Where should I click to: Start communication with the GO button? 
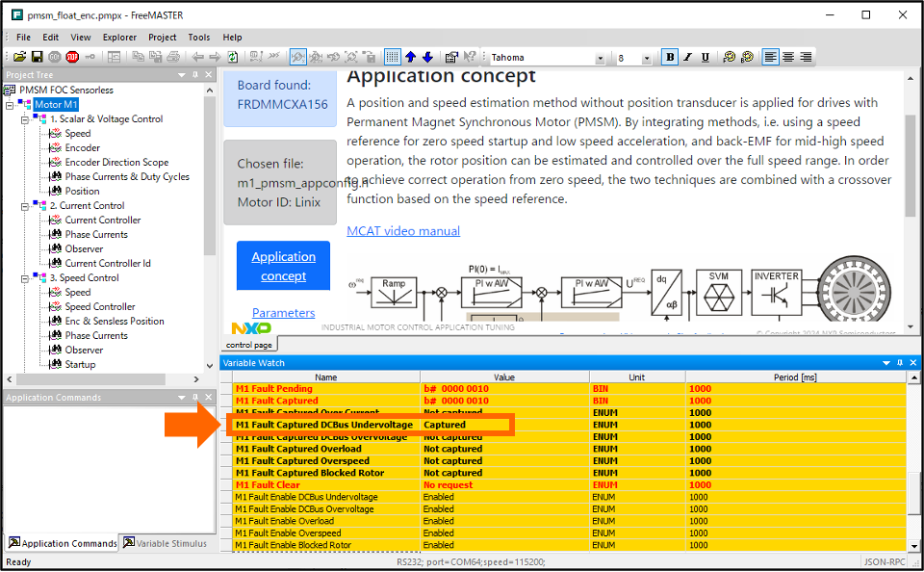point(54,57)
